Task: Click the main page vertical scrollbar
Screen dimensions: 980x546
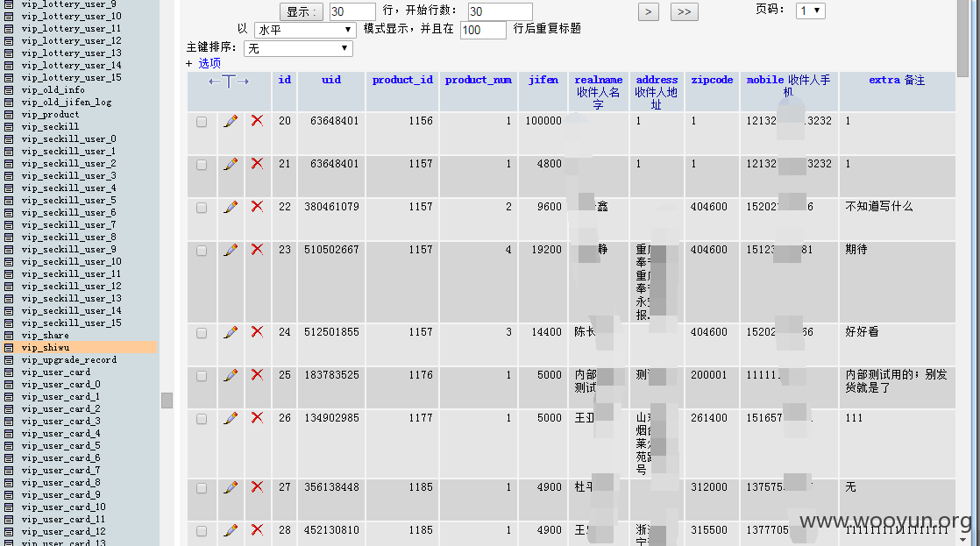Action: coord(963,38)
